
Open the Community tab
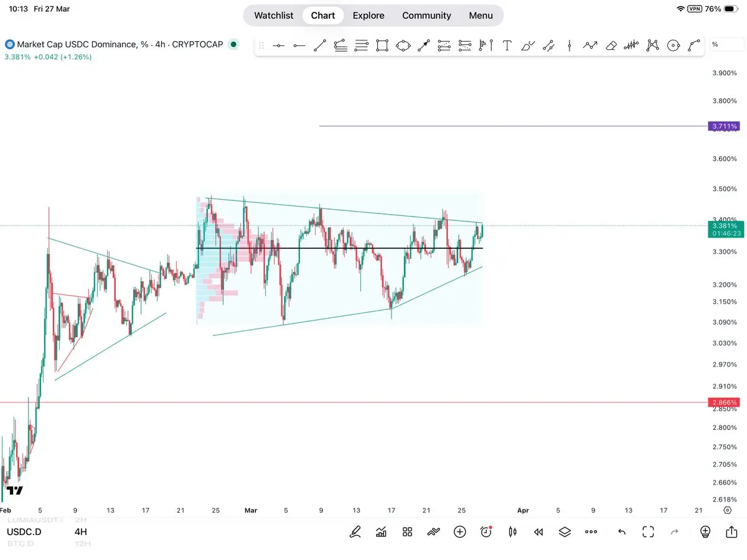pos(426,16)
